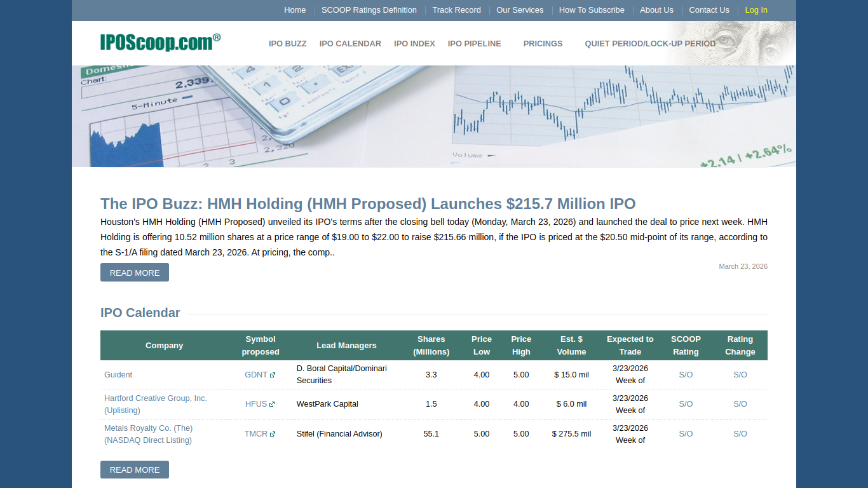The image size is (868, 488).
Task: Click READ MORE under the IPO Buzz article
Action: [x=135, y=273]
